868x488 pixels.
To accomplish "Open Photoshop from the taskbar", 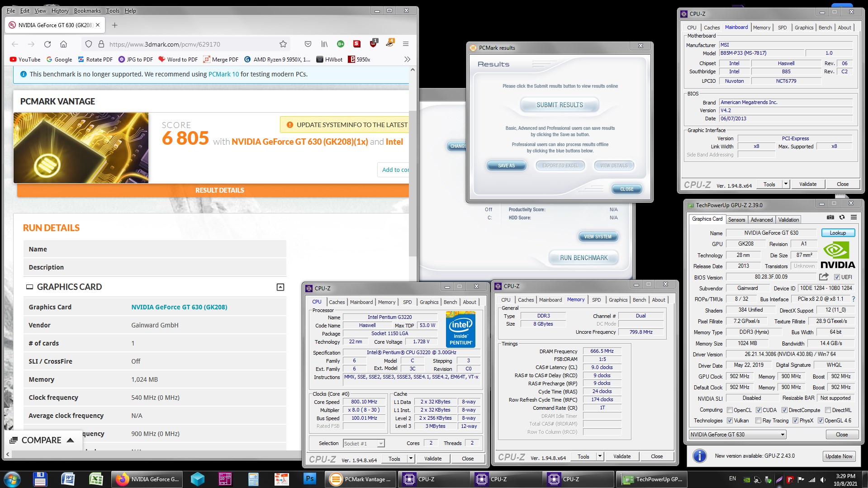I will tap(309, 479).
